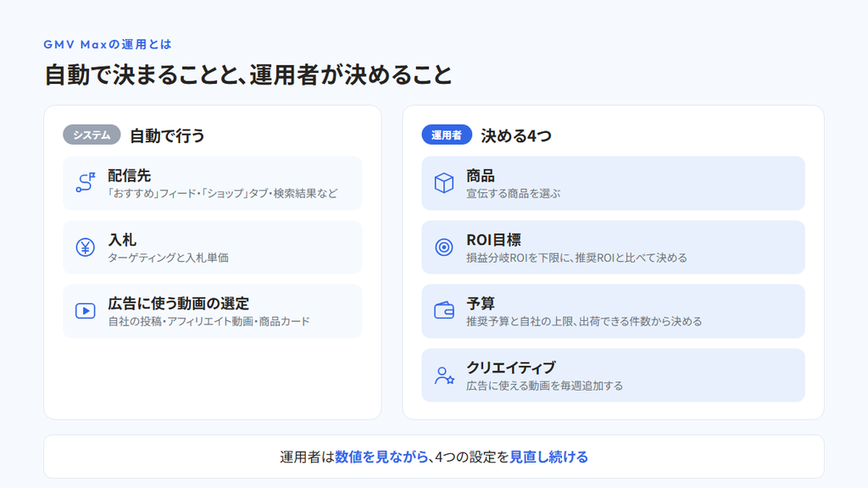Image resolution: width=868 pixels, height=488 pixels.
Task: Click the play video icon beside 広告に使う動画の選定
Action: coord(86,311)
